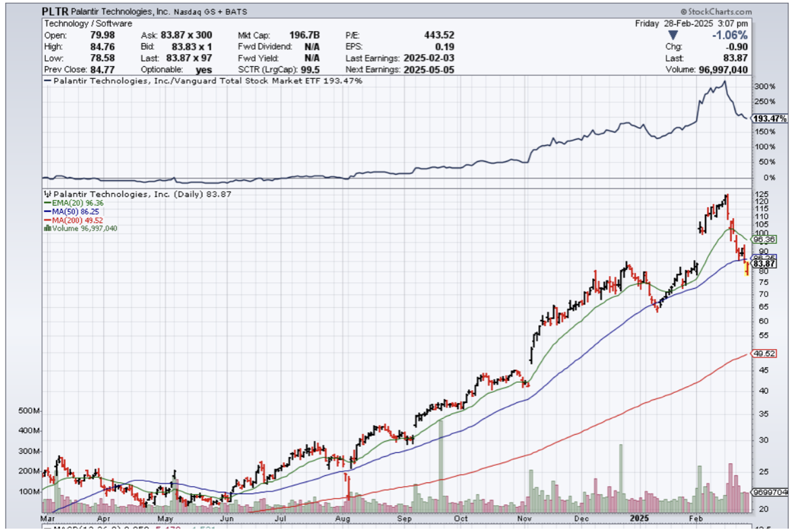
Task: Click the Optionable value yes
Action: 204,70
